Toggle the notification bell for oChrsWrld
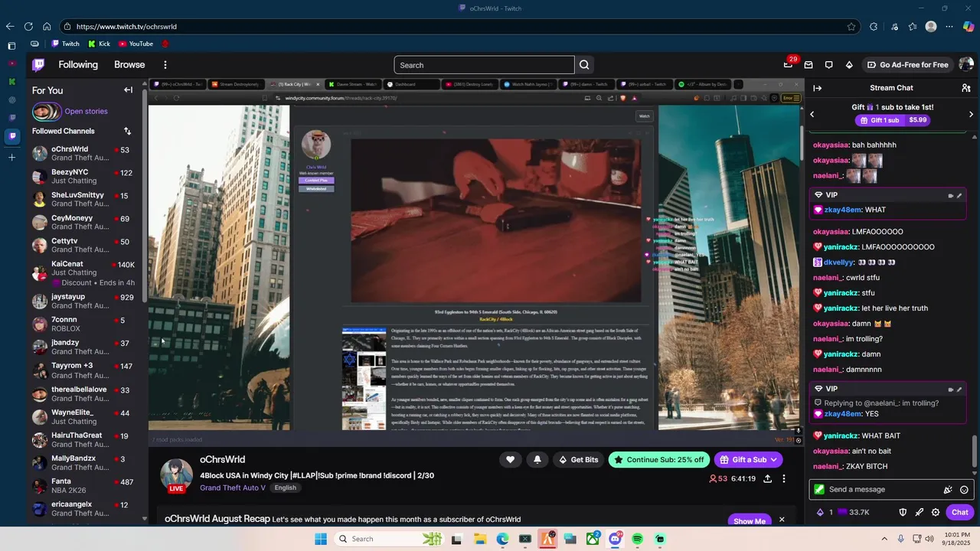 pyautogui.click(x=537, y=459)
